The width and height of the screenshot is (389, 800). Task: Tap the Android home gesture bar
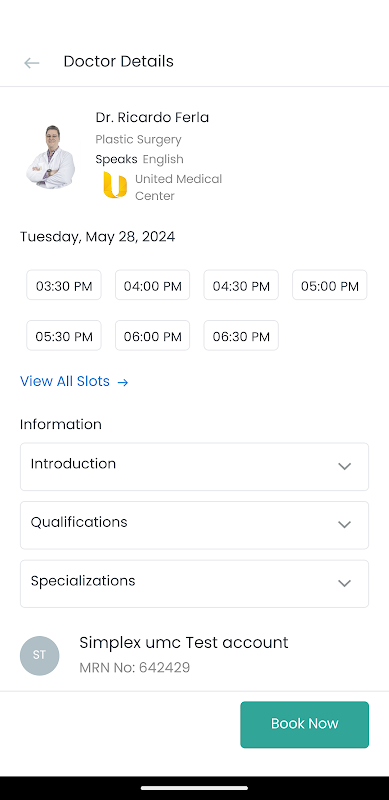coord(194,788)
